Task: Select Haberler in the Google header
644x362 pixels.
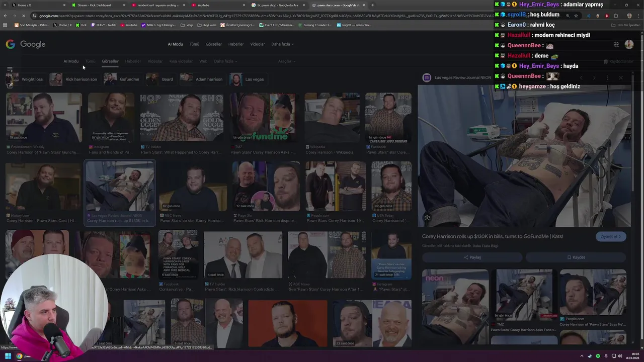Action: (236, 44)
